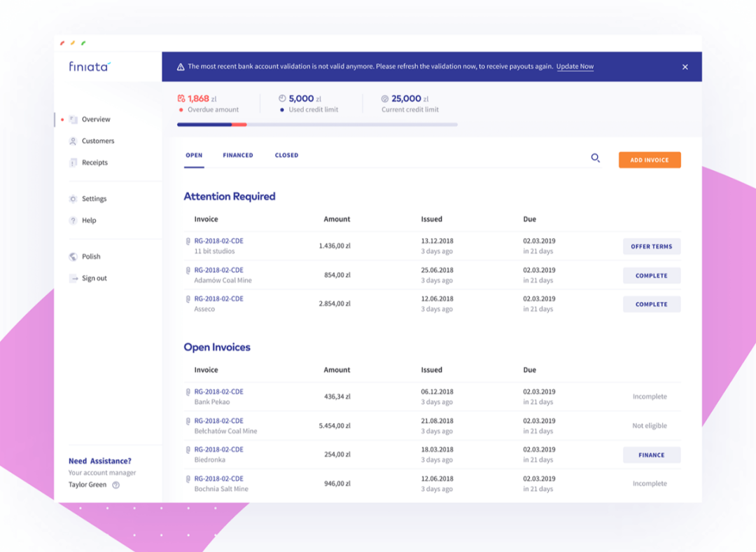The width and height of the screenshot is (756, 552).
Task: Click attachment clip for Bełchatów Coal Mine invoice
Action: (x=188, y=421)
